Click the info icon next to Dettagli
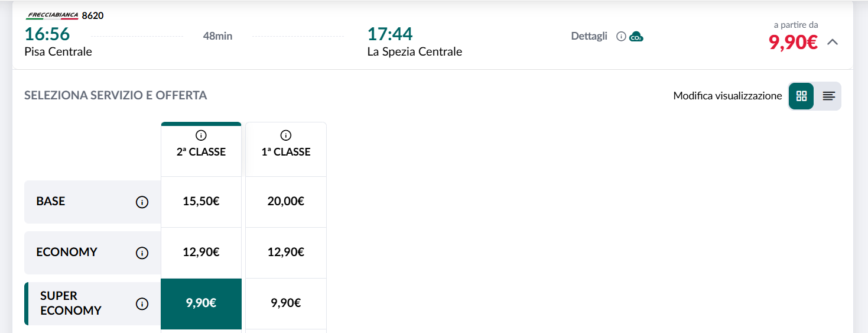 pos(621,37)
